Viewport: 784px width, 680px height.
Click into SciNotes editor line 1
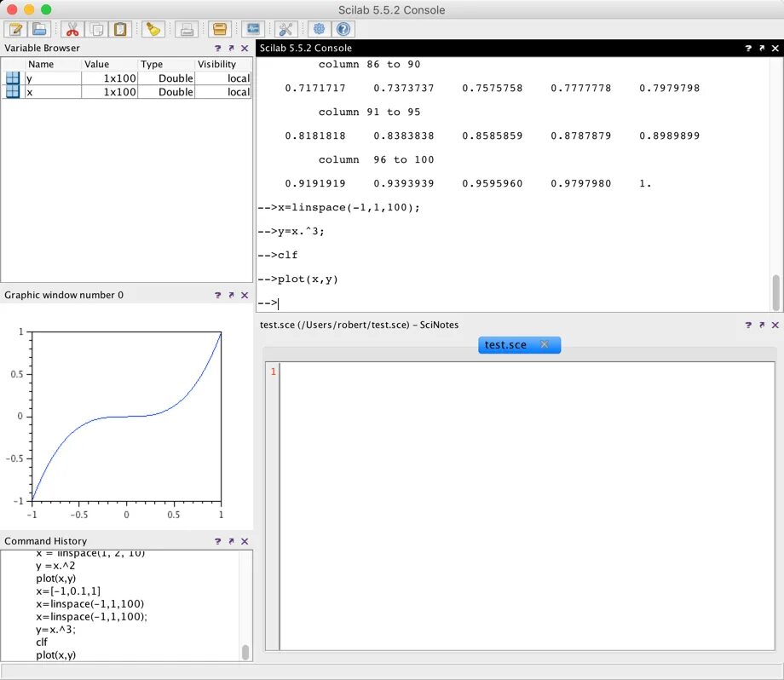click(x=527, y=372)
